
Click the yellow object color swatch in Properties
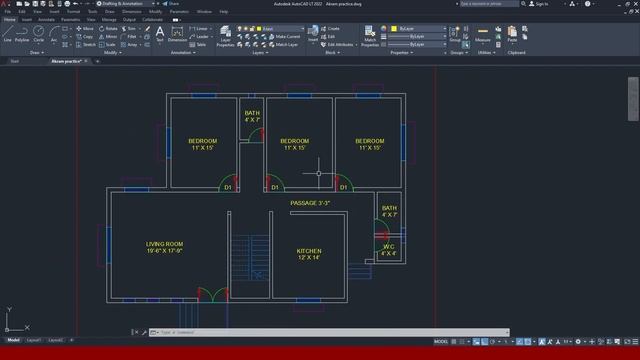point(394,29)
